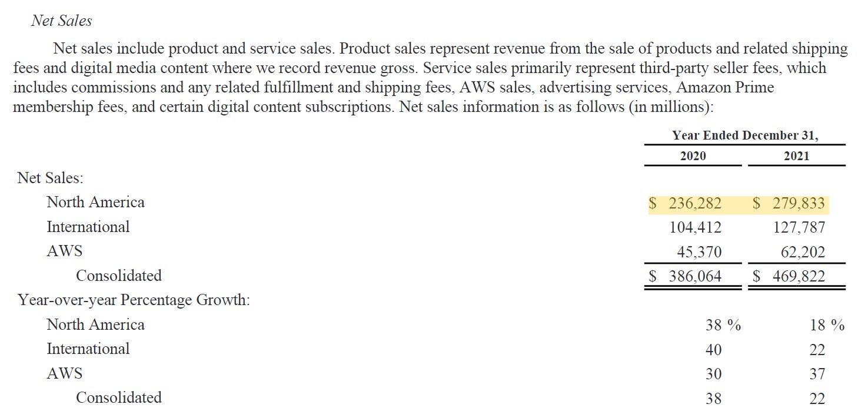Click North America 2020 growth 38 %

[723, 325]
